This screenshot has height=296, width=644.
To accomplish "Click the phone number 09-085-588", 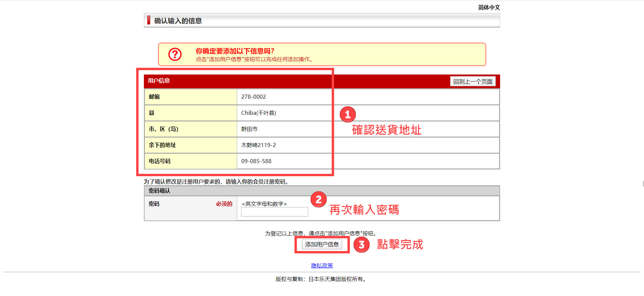I will pos(256,161).
